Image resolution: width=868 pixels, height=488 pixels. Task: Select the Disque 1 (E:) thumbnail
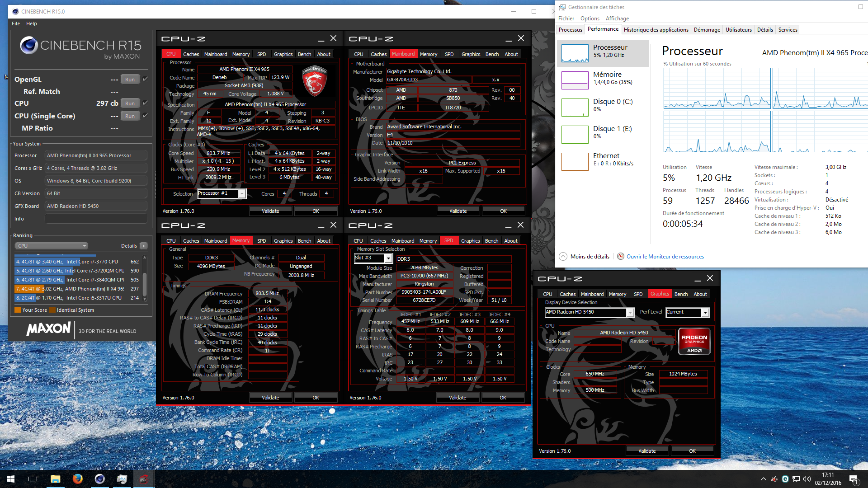pyautogui.click(x=575, y=135)
